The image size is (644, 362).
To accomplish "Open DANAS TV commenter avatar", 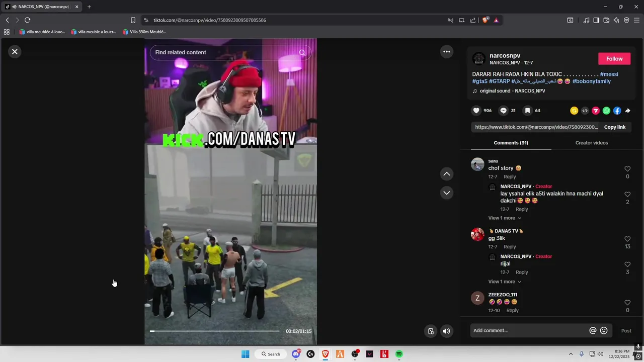I will coord(477,234).
